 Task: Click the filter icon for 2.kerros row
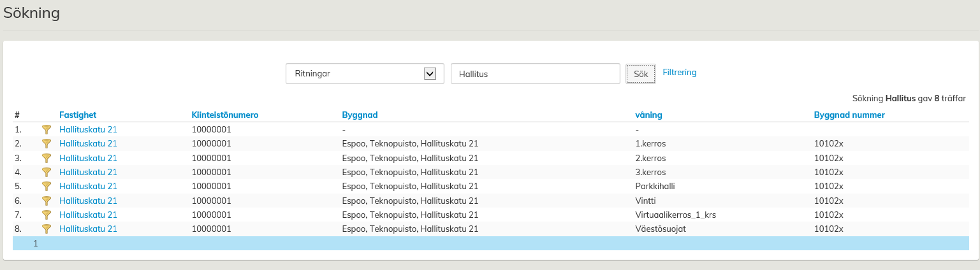click(46, 158)
